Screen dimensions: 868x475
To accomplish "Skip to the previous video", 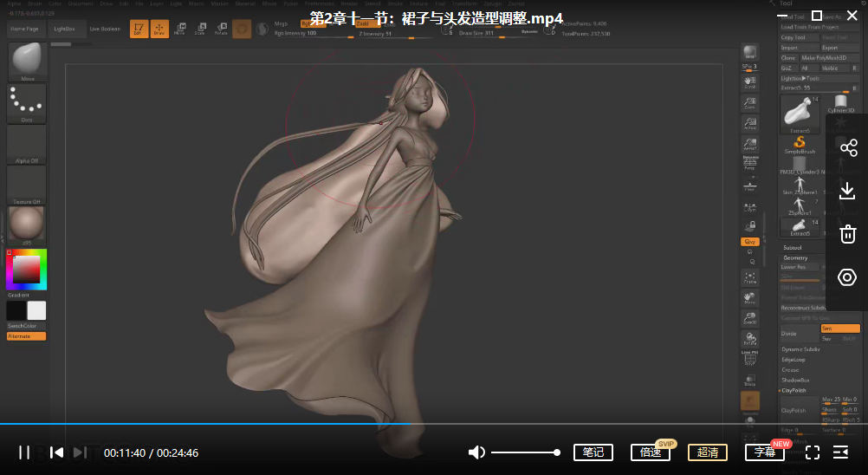I will [56, 452].
